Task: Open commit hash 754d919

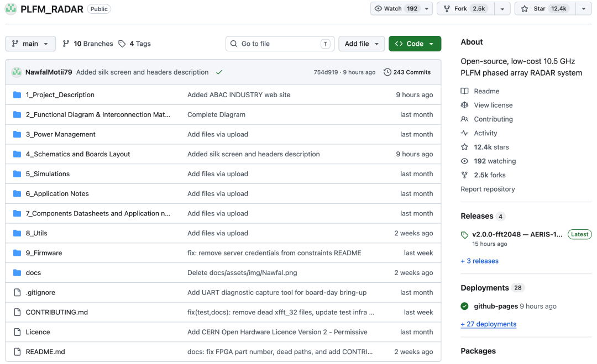Action: (x=326, y=72)
